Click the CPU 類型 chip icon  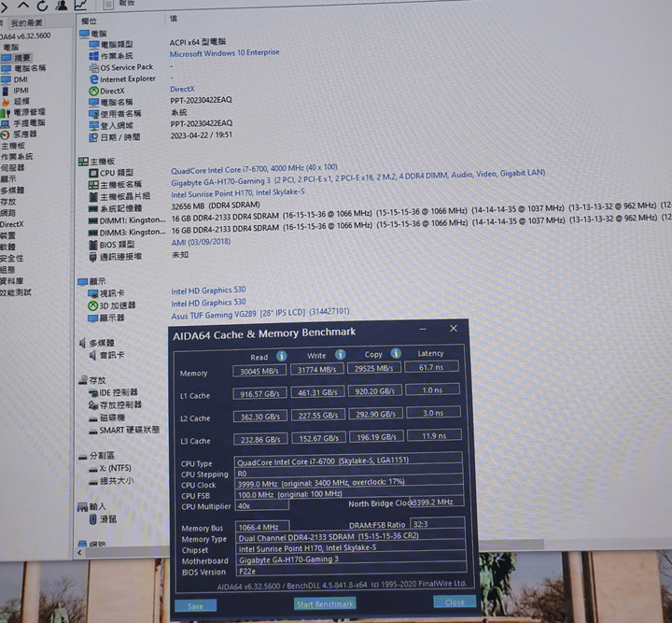93,173
